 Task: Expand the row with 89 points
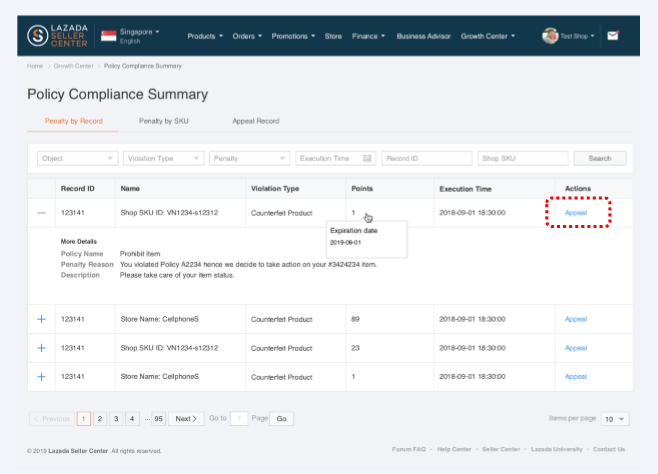pyautogui.click(x=41, y=319)
